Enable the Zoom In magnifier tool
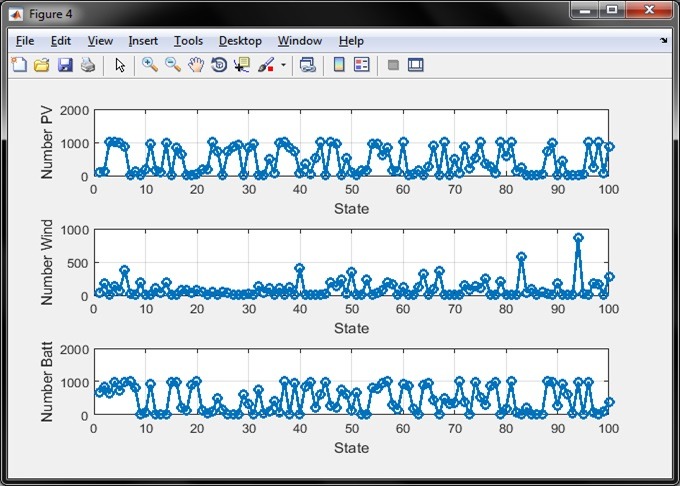Image resolution: width=680 pixels, height=486 pixels. click(x=150, y=65)
